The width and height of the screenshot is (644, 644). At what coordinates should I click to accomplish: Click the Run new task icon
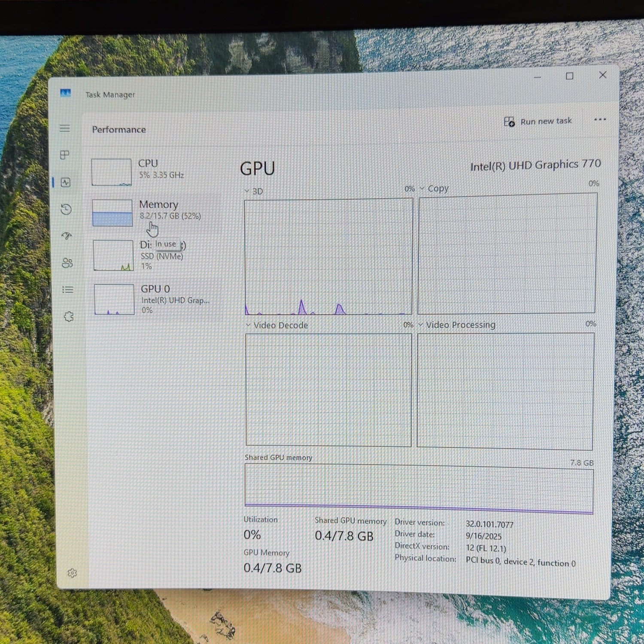pos(509,122)
